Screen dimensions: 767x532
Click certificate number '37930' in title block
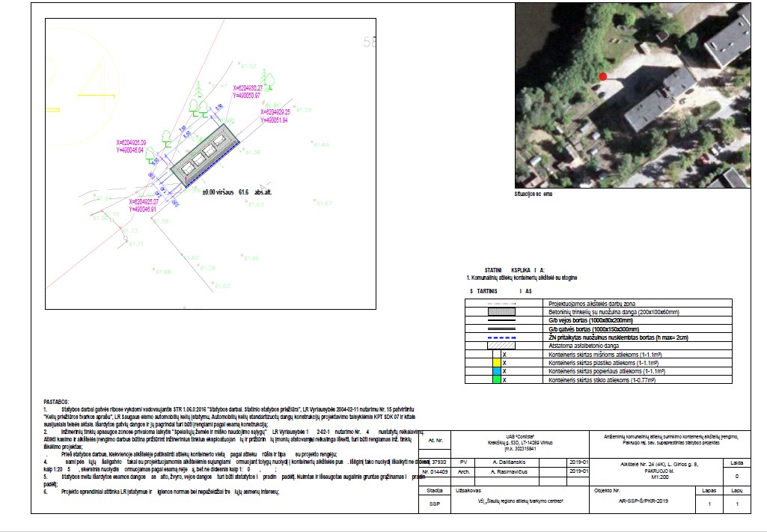click(x=438, y=462)
